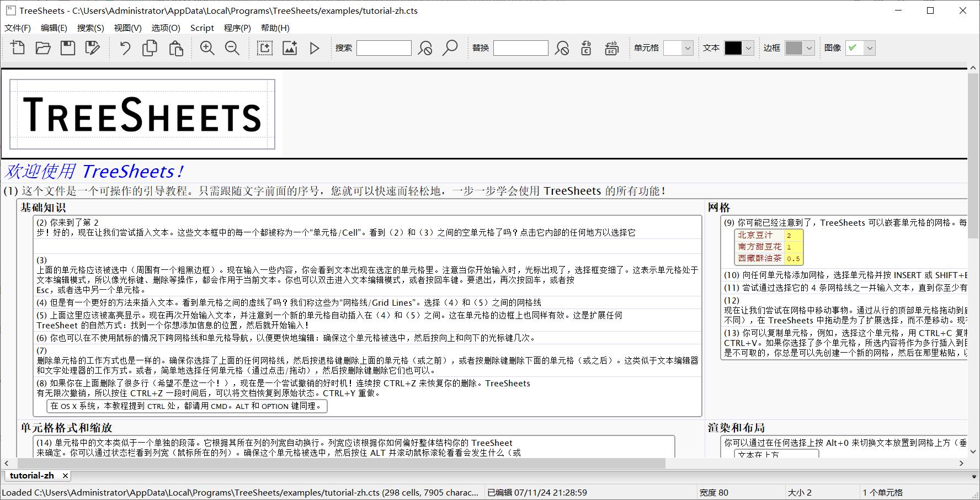980x500 pixels.
Task: Click inside the 替换 replace input field
Action: point(521,48)
